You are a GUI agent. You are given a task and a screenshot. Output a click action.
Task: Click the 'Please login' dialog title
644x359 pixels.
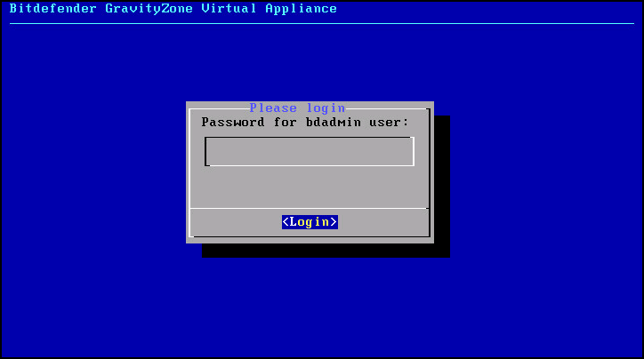pyautogui.click(x=297, y=108)
